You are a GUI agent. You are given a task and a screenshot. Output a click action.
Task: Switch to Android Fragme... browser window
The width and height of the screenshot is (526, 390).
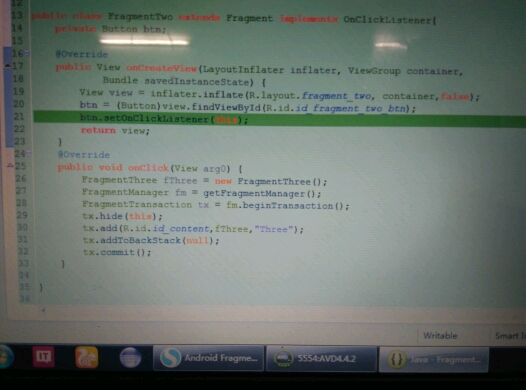click(208, 358)
